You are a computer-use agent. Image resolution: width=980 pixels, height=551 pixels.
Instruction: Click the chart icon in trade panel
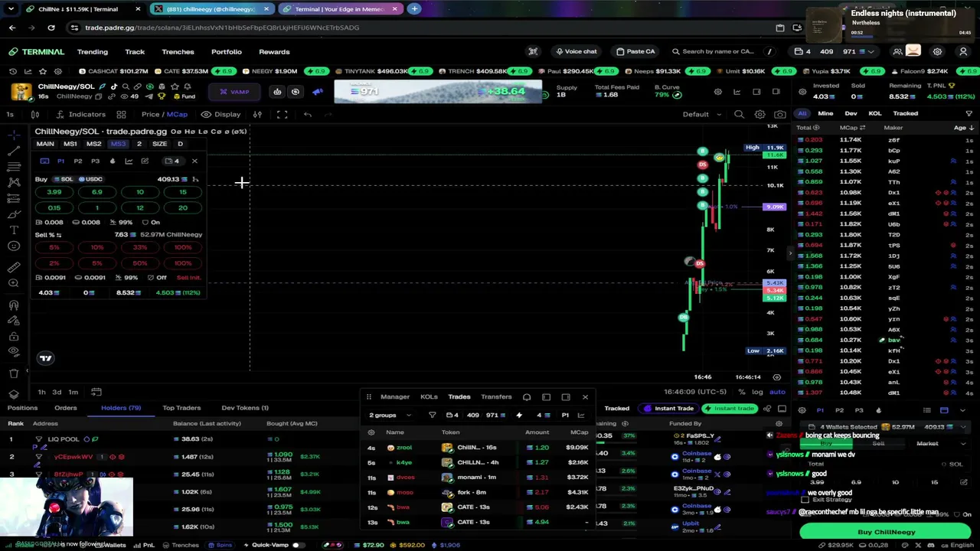click(129, 161)
